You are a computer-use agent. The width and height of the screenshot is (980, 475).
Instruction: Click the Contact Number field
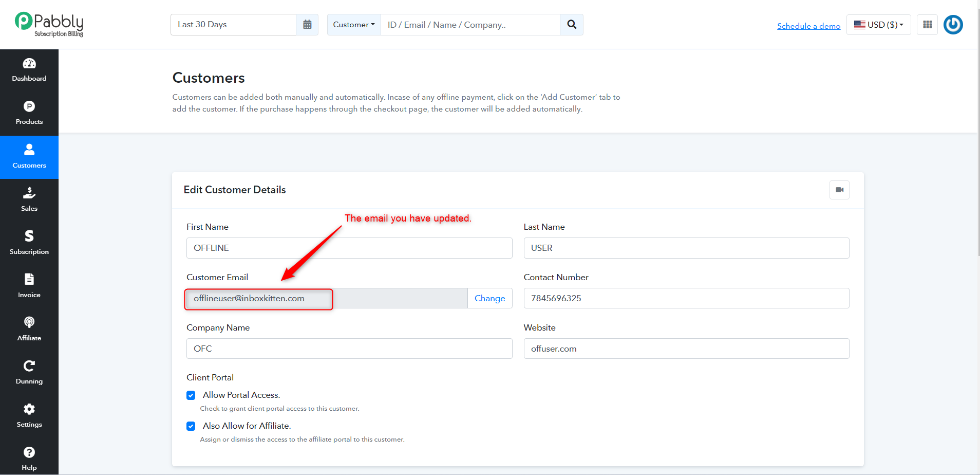[686, 298]
